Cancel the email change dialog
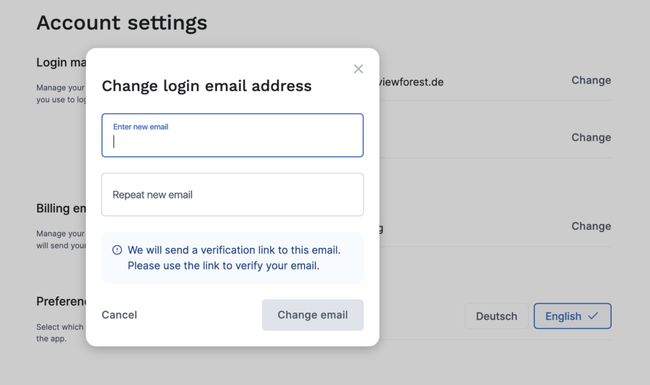650x385 pixels. point(119,315)
